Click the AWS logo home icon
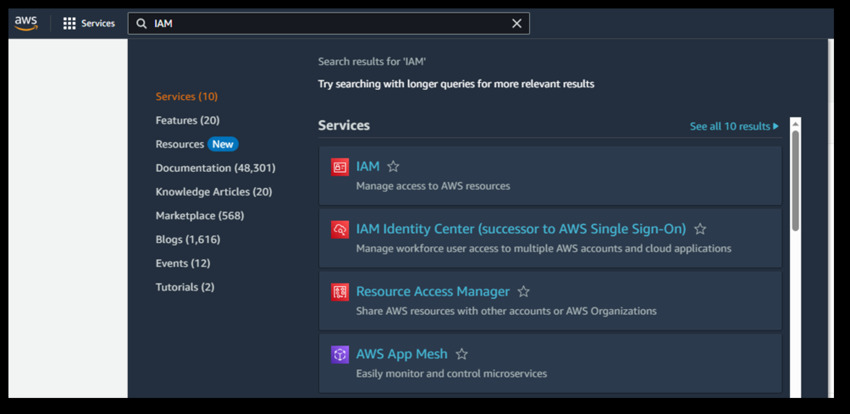This screenshot has height=414, width=850. coord(25,23)
